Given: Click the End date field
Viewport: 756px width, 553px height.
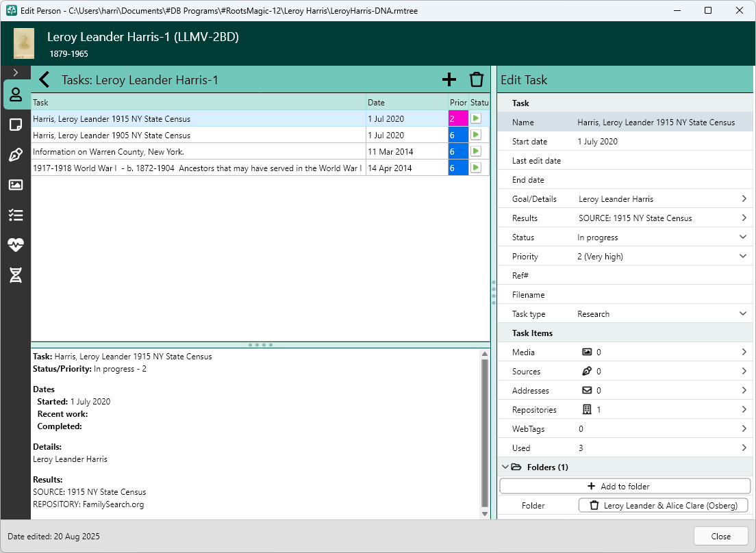Looking at the screenshot, I should 625,180.
